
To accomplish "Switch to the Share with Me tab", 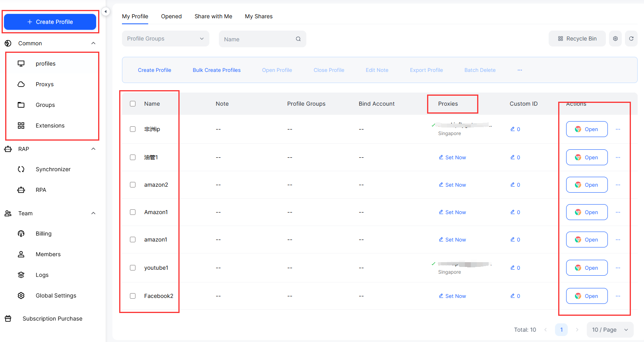I will coord(213,16).
